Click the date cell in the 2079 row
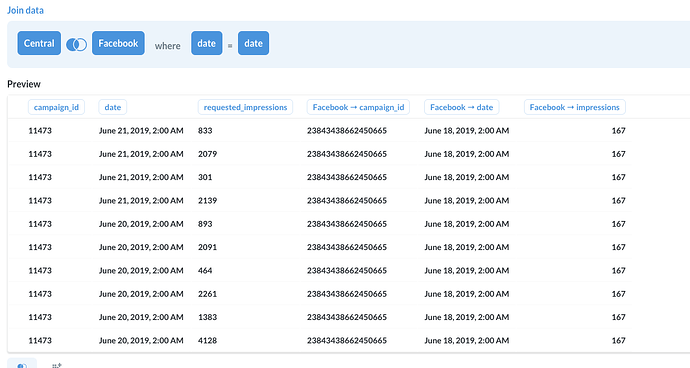 click(141, 154)
